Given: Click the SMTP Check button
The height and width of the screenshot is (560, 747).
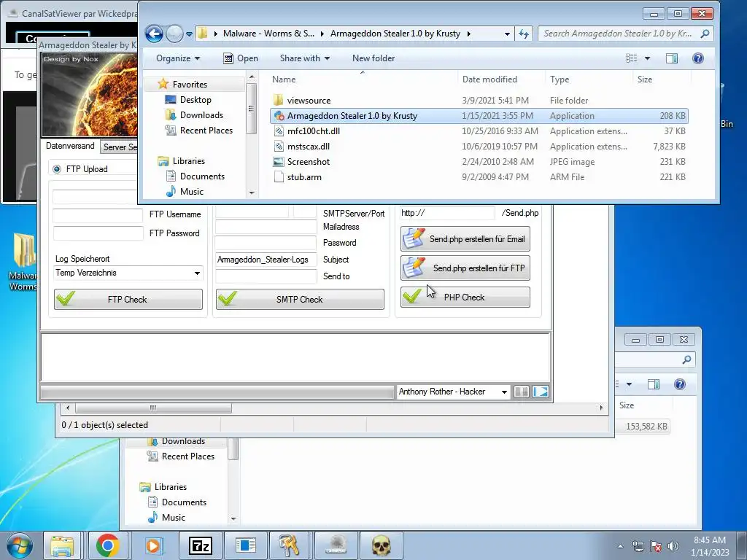Looking at the screenshot, I should click(x=300, y=300).
